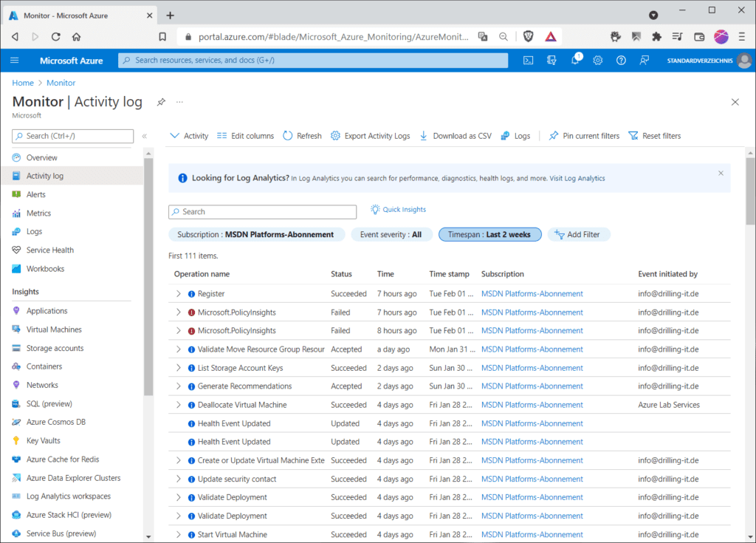Open Metrics in the Monitor sidebar
756x543 pixels.
(38, 213)
